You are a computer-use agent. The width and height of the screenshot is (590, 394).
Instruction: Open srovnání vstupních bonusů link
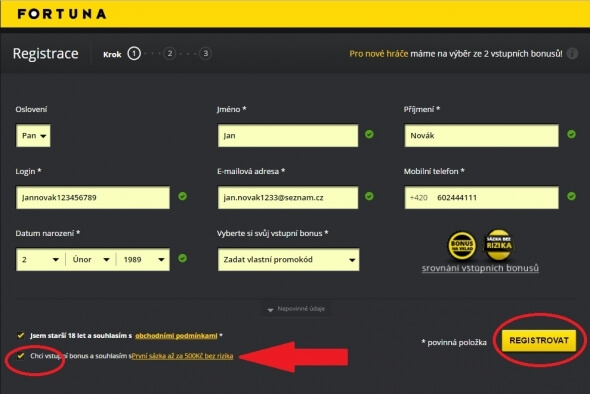480,268
